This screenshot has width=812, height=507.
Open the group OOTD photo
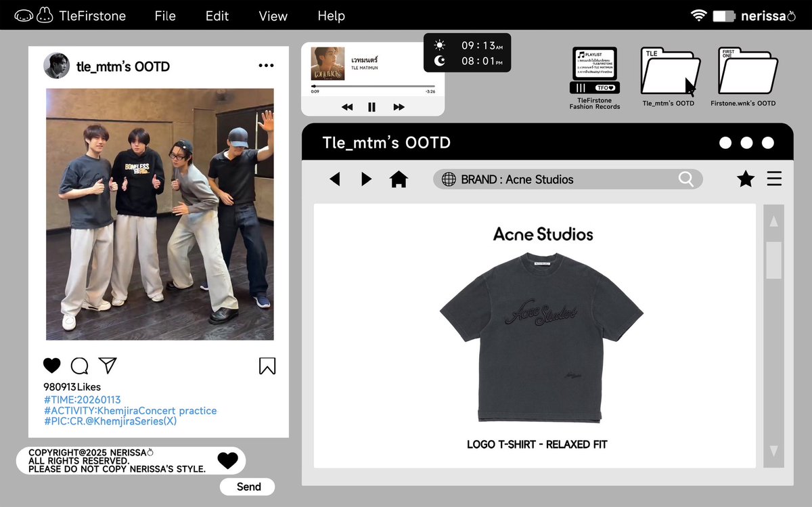click(x=160, y=214)
